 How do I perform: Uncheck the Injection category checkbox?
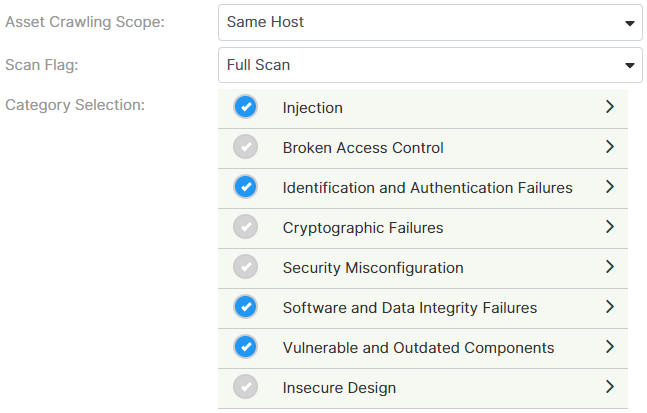click(245, 108)
